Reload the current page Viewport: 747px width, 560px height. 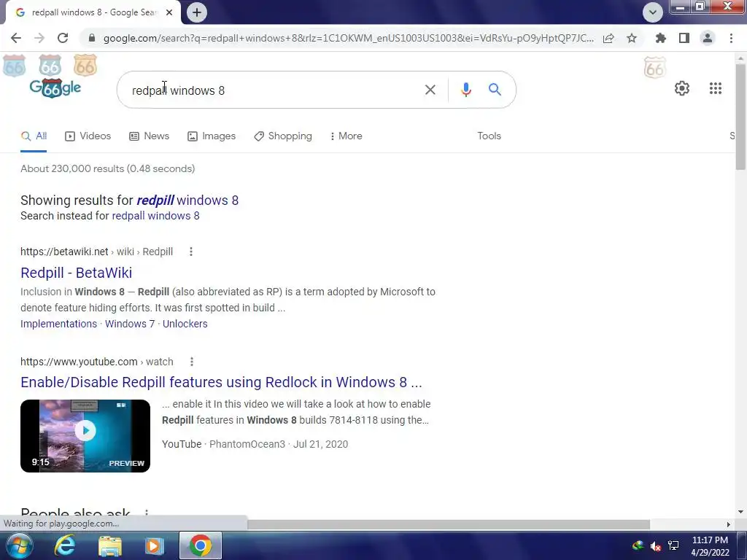[x=63, y=38]
